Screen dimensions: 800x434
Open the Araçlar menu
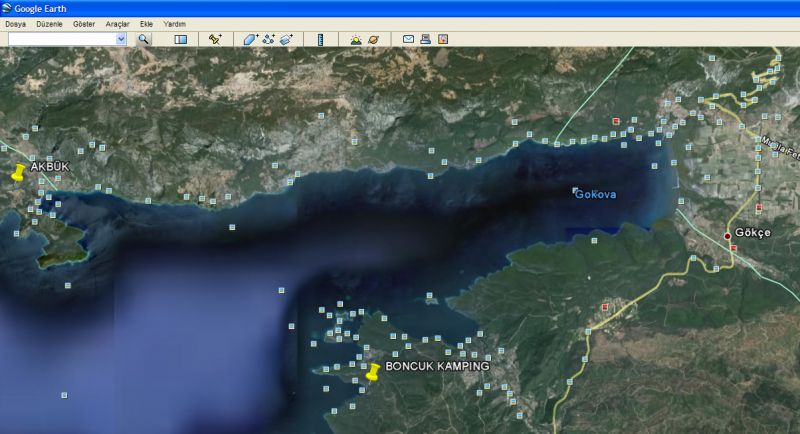coord(119,23)
